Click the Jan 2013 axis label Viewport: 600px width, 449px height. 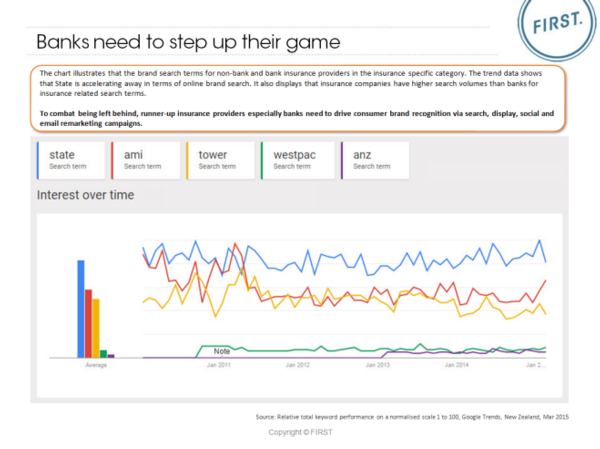[x=378, y=366]
